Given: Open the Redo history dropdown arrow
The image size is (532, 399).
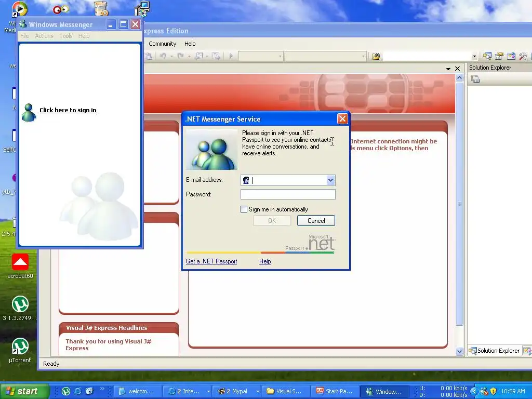Looking at the screenshot, I should 189,56.
